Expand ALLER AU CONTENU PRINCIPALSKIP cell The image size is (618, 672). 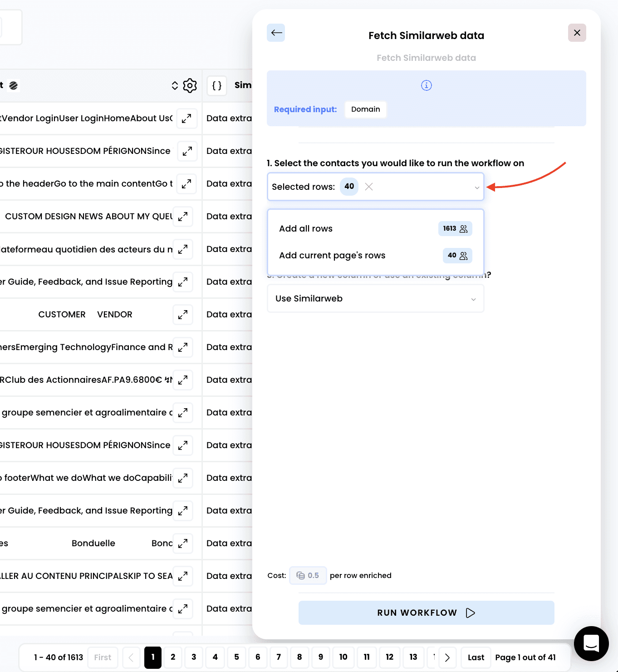coord(183,576)
